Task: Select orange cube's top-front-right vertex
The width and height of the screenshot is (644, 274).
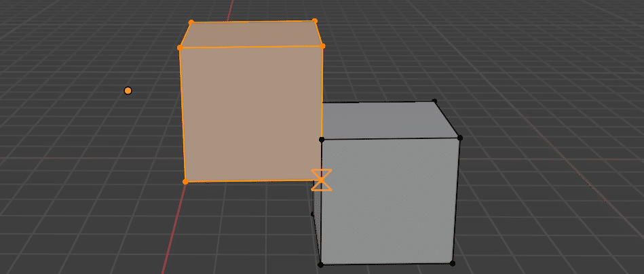Action: click(322, 46)
